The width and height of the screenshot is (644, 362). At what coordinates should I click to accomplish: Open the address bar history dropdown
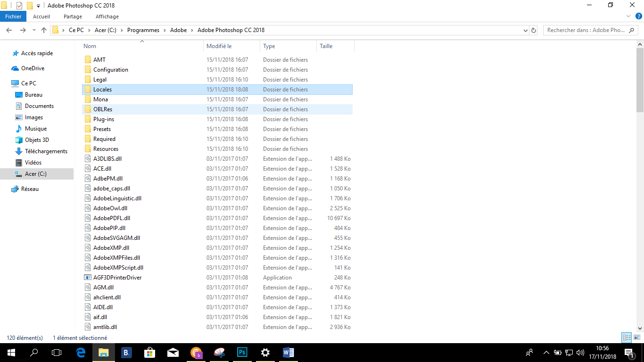point(526,30)
